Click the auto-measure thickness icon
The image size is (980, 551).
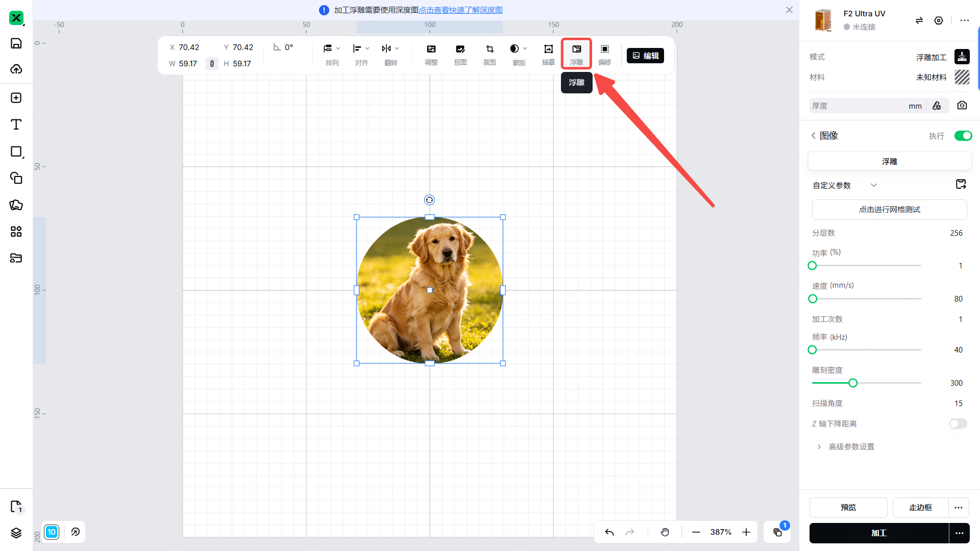point(937,106)
